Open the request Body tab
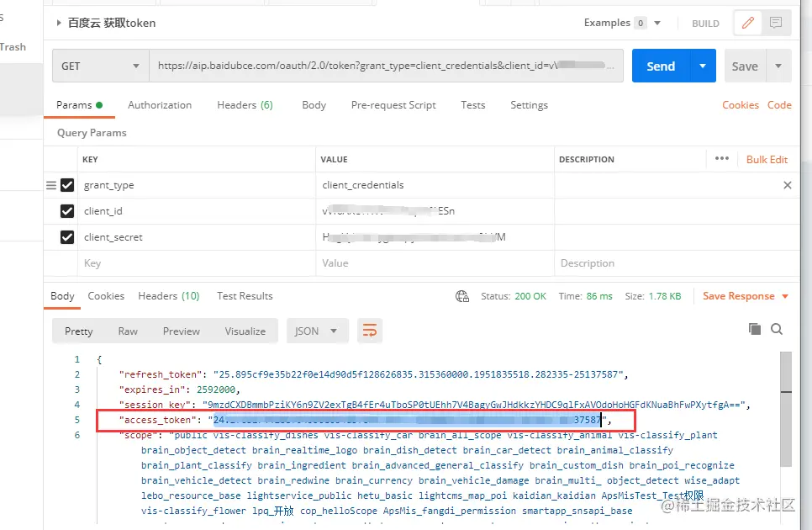 click(314, 104)
